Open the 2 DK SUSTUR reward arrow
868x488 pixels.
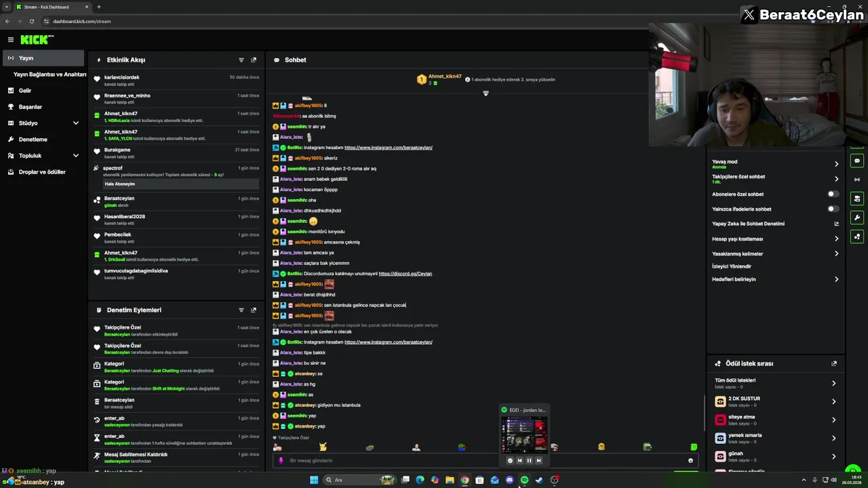click(x=834, y=401)
